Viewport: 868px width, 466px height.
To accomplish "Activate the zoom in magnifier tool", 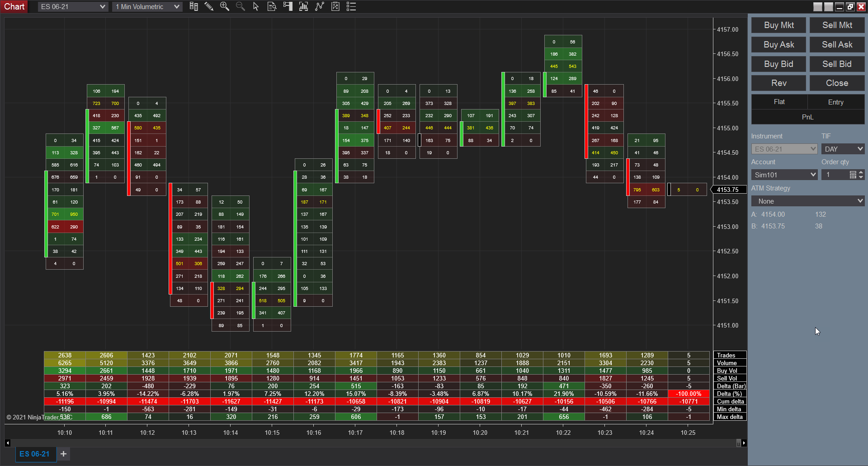I will (224, 7).
